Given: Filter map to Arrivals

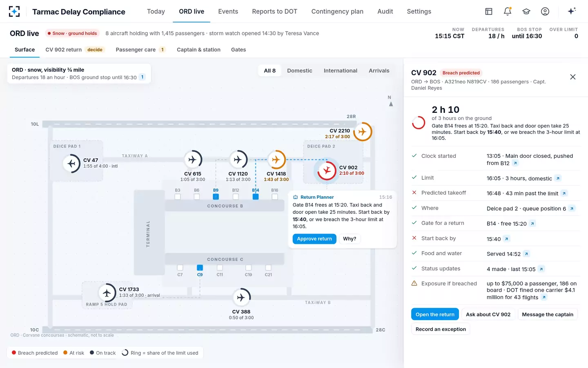Looking at the screenshot, I should coord(379,71).
